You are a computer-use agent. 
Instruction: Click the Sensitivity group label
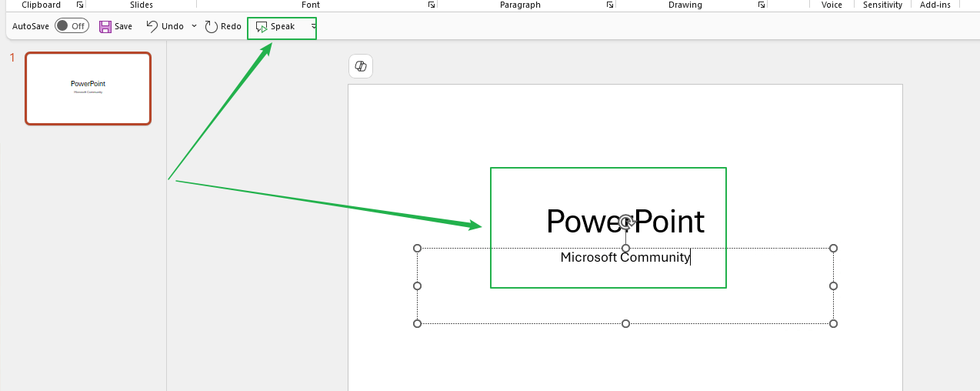pos(882,5)
